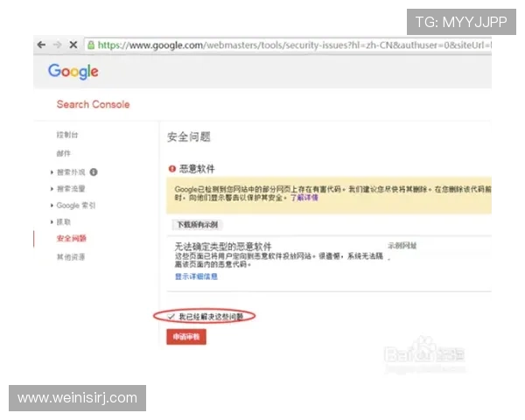
Task: Open the Search Console heading link
Action: pos(93,104)
